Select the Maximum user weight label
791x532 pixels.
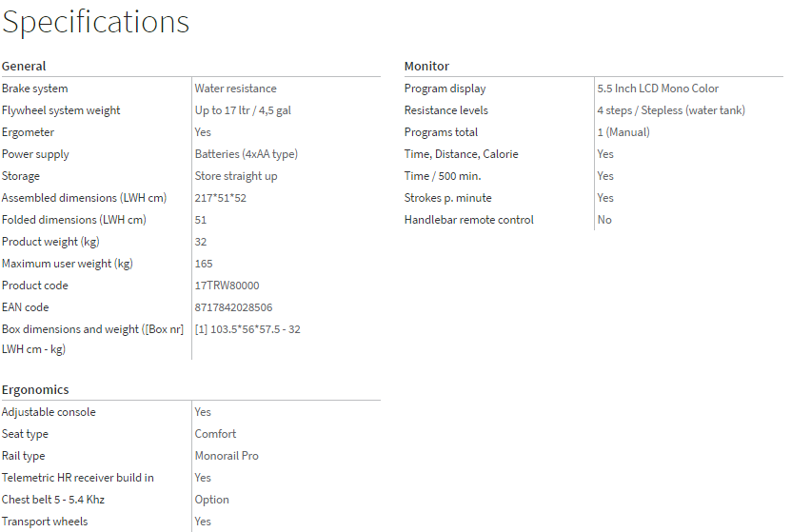[x=67, y=264]
